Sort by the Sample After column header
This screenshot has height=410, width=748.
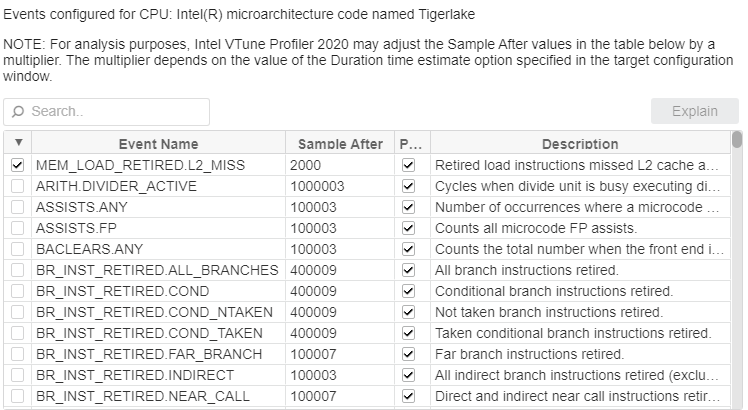(340, 144)
